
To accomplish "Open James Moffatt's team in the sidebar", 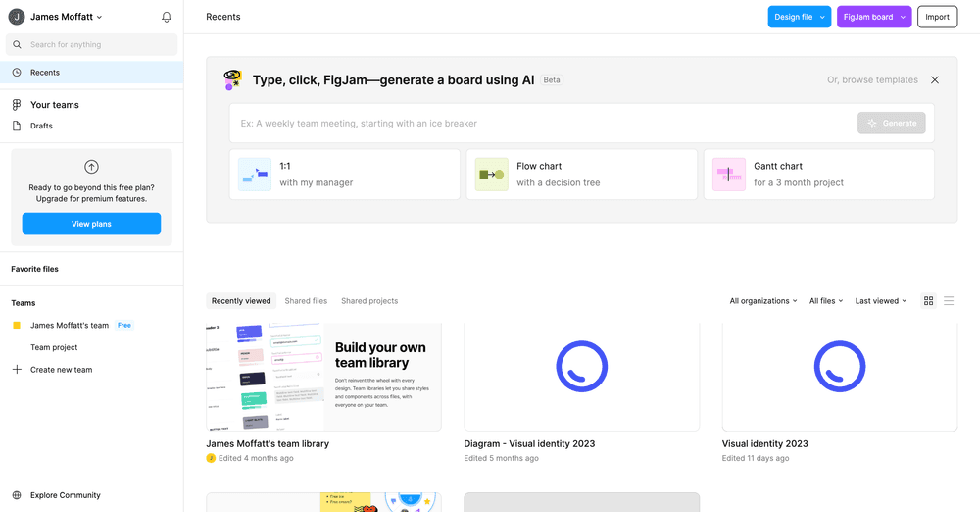I will [x=70, y=325].
